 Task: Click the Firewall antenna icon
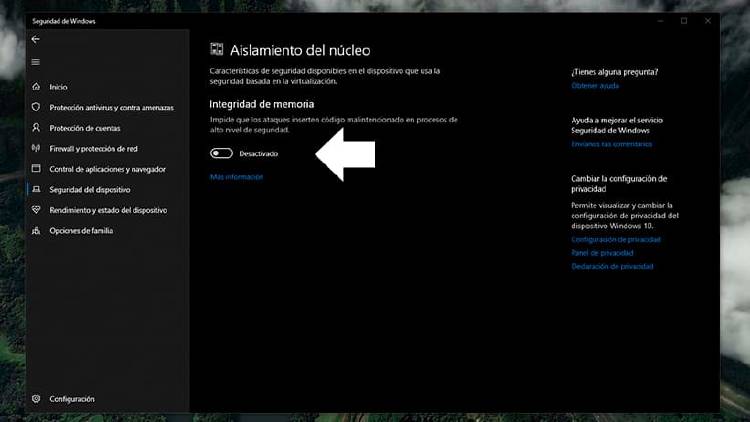[x=36, y=148]
